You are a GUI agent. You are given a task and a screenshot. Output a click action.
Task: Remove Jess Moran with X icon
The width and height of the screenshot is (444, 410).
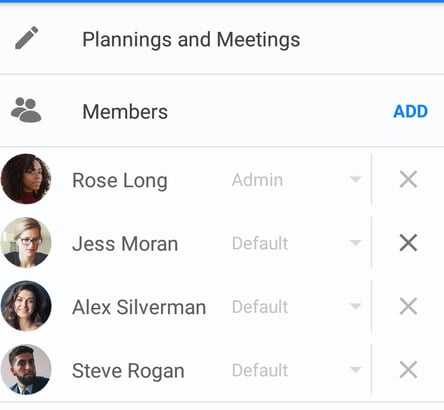[408, 243]
